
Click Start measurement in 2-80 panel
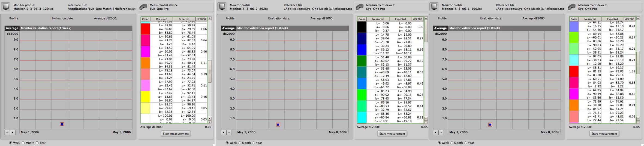pos(392,133)
